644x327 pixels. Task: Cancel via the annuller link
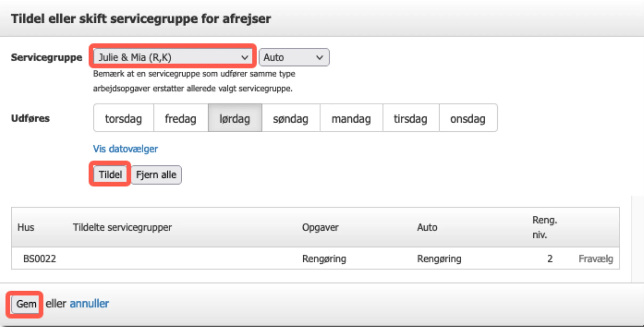(x=89, y=304)
